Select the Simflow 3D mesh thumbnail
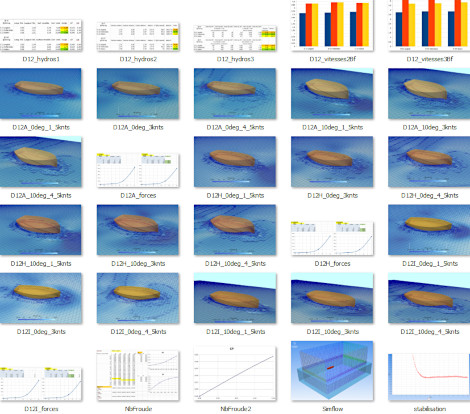The width and height of the screenshot is (470, 414). [332, 371]
